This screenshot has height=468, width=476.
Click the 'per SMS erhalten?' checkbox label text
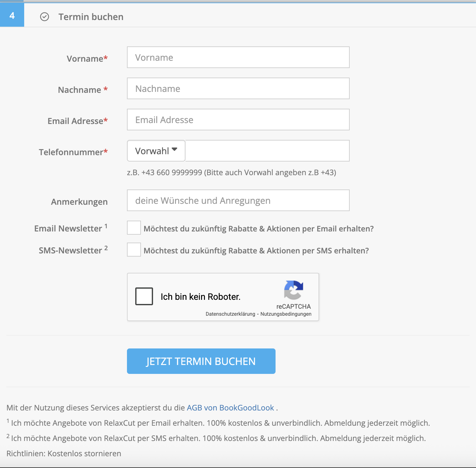256,251
